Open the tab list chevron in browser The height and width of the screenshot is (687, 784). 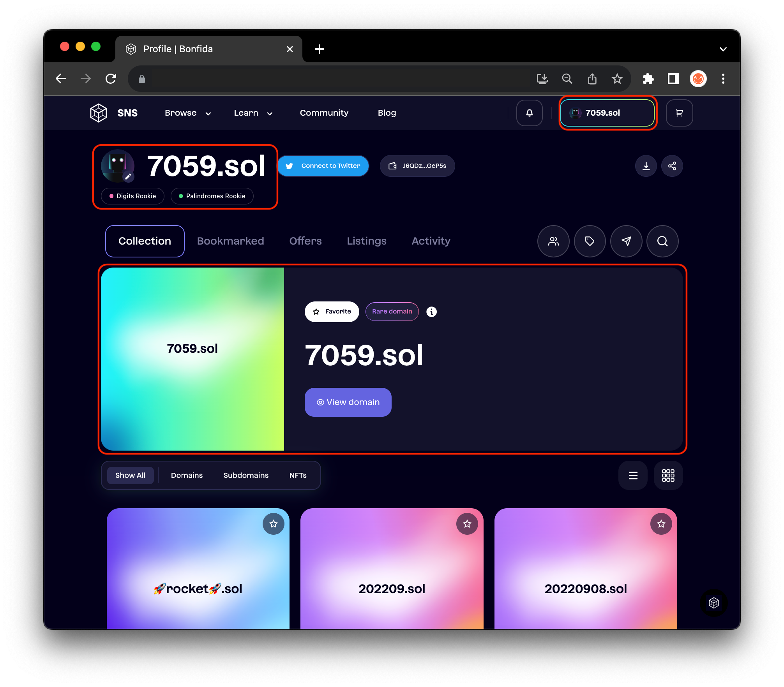click(x=723, y=49)
